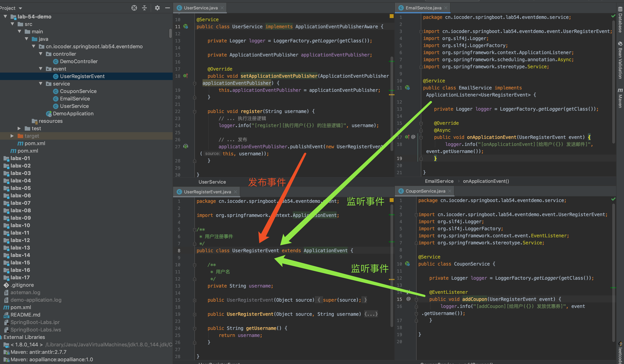624x364 pixels.
Task: Click onApplicationEvent() in EmailService breadcrumbs
Action: tap(486, 181)
